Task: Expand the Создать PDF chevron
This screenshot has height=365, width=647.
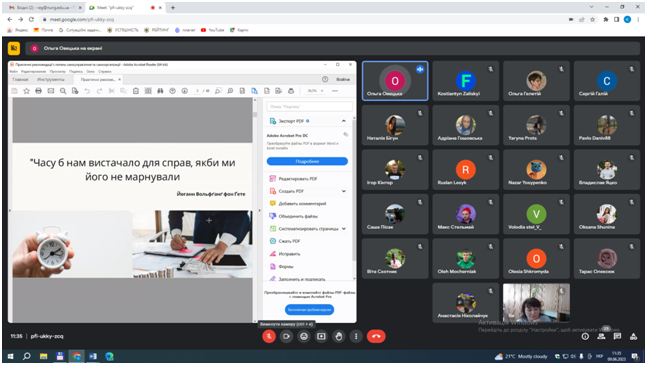Action: pyautogui.click(x=344, y=191)
